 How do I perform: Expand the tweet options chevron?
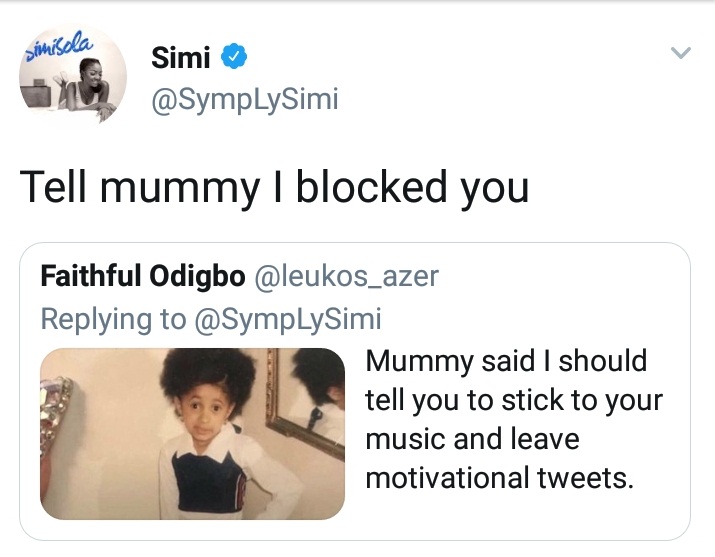[x=681, y=54]
